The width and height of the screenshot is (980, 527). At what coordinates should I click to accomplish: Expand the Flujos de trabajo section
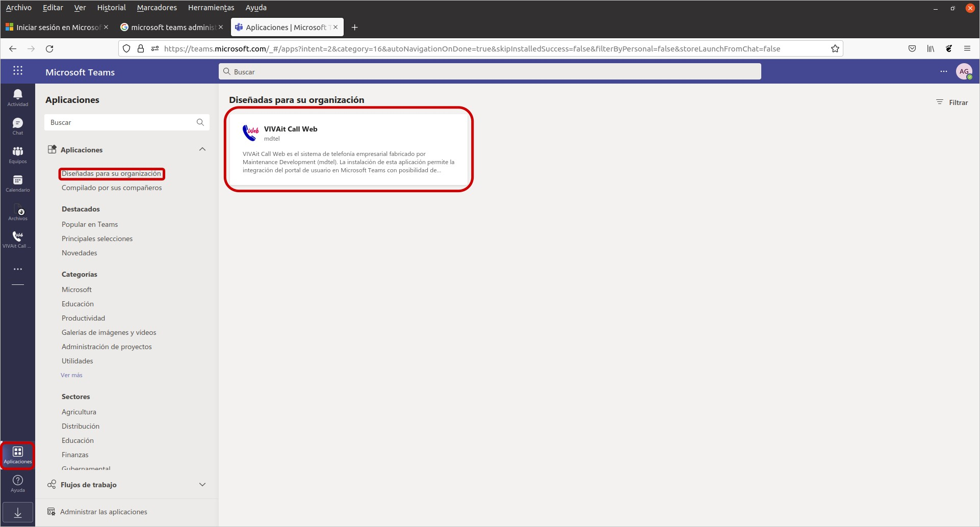click(x=202, y=485)
